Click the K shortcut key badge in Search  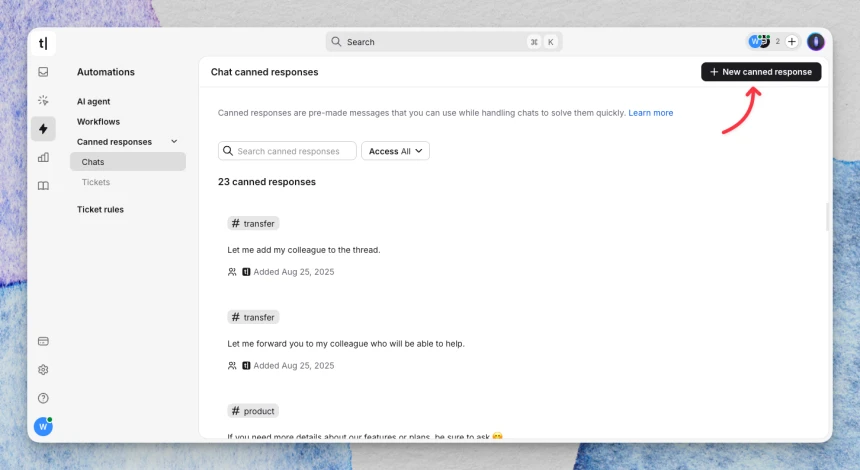point(551,42)
